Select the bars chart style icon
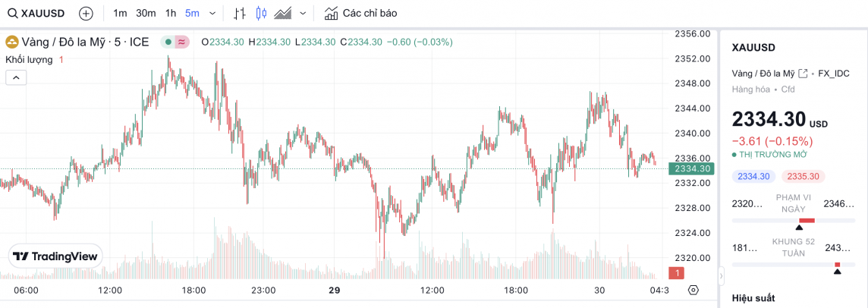868x308 pixels. (240, 13)
